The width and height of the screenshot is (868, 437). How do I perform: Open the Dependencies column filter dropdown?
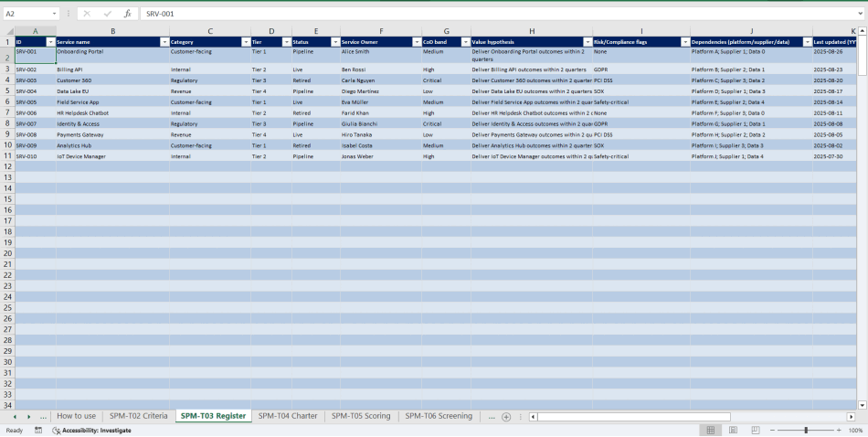[x=807, y=42]
